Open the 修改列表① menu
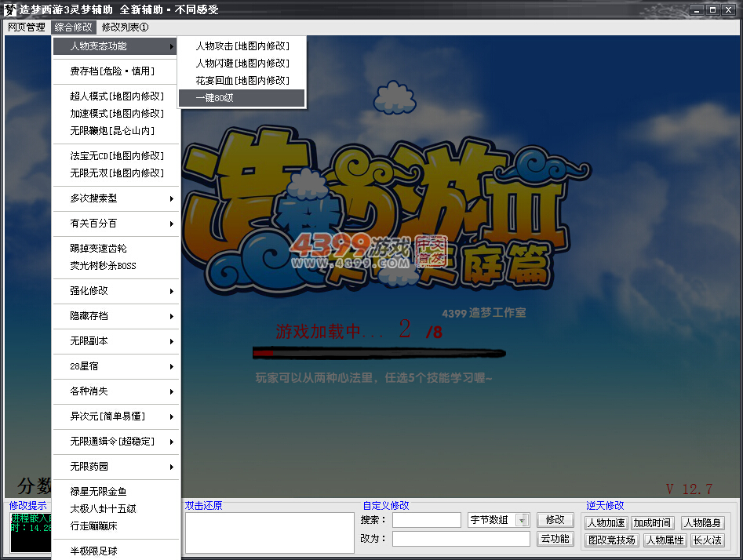The image size is (743, 560). coord(125,27)
